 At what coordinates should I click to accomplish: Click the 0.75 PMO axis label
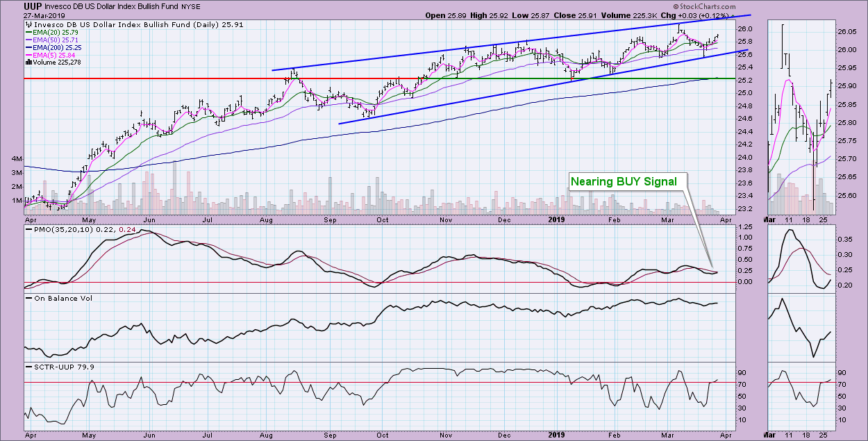[746, 249]
